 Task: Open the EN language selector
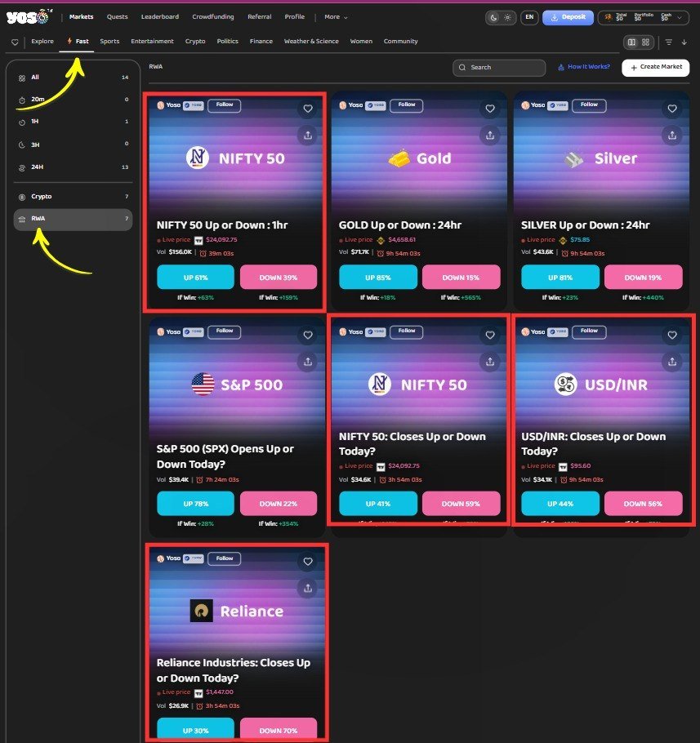tap(529, 17)
